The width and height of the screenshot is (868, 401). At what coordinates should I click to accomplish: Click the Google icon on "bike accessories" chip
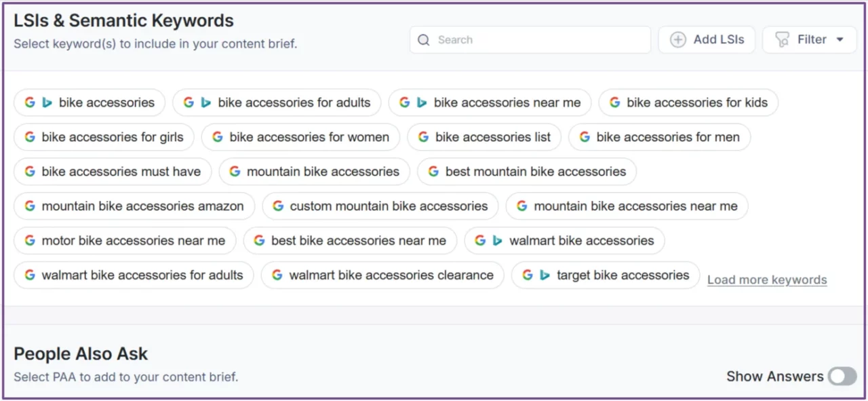pyautogui.click(x=30, y=102)
